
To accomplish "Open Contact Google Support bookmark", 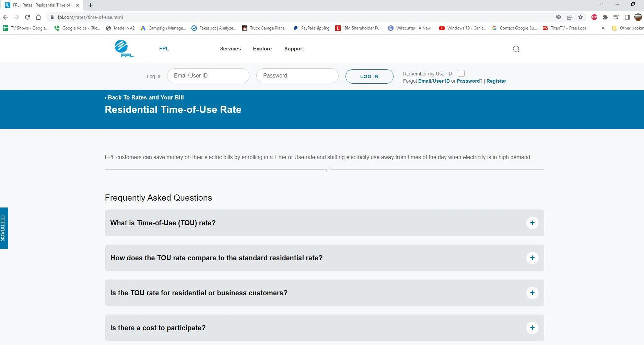I will point(515,28).
